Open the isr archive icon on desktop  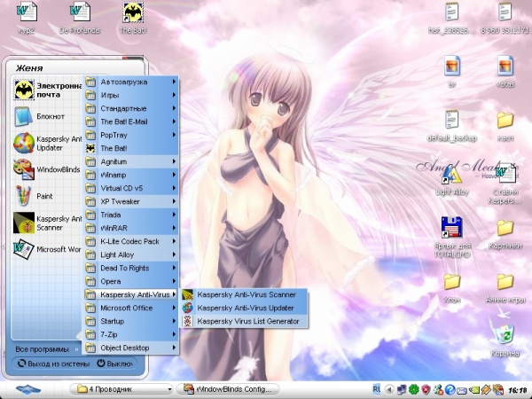[x=452, y=66]
